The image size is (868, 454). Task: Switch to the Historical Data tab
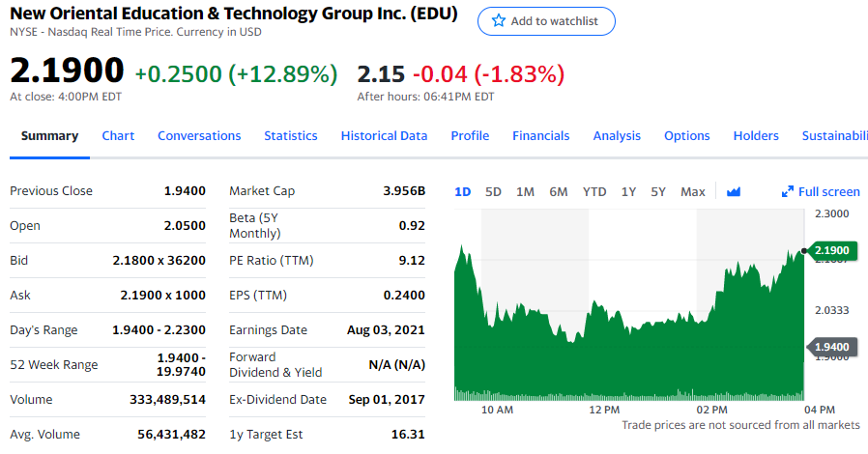click(x=384, y=135)
